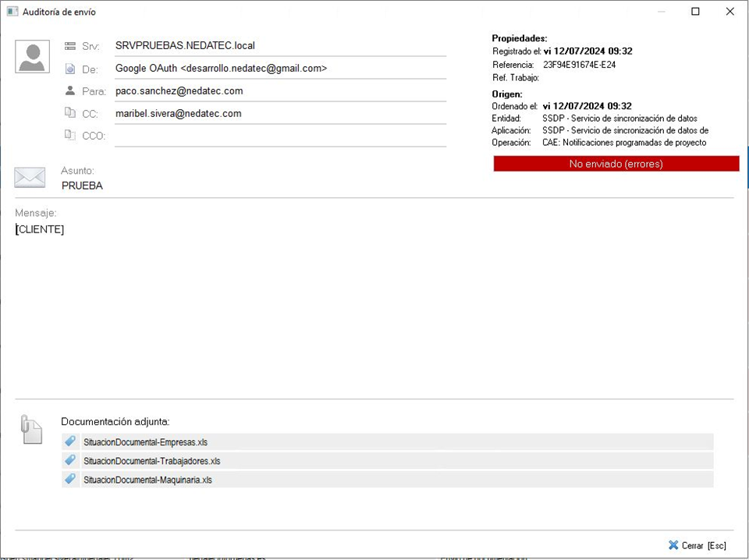Open attachment SituacionDocumental-Trabajadores.xls
Screen dimensions: 749x560
coord(151,461)
